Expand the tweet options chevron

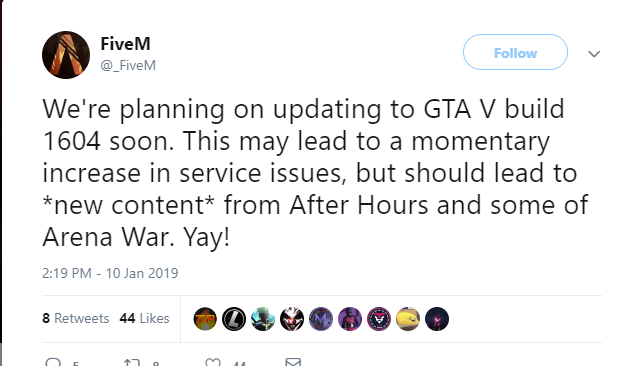pos(594,54)
